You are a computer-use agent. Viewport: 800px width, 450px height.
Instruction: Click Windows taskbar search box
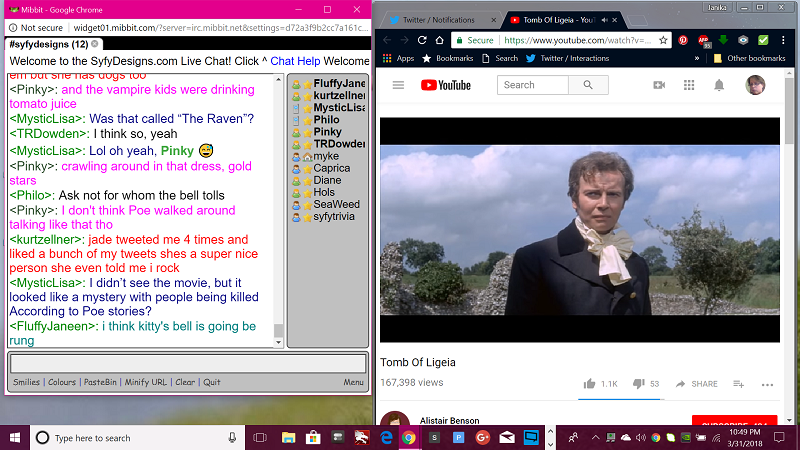click(x=137, y=438)
